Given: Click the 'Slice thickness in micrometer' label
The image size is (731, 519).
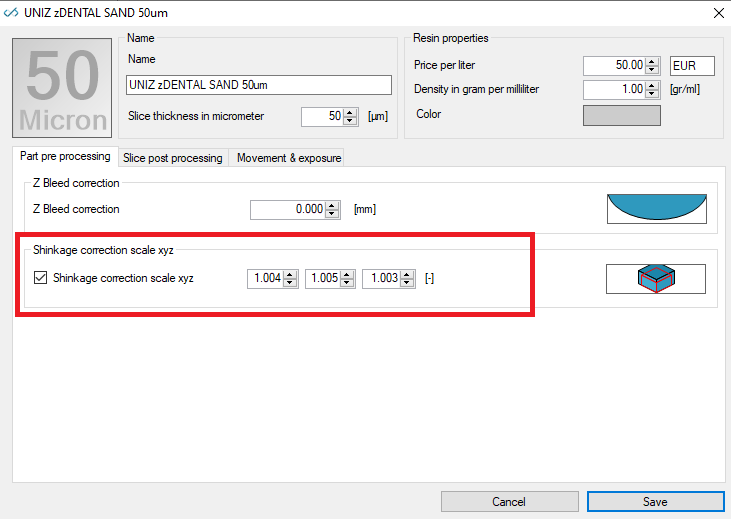Looking at the screenshot, I should (x=196, y=116).
